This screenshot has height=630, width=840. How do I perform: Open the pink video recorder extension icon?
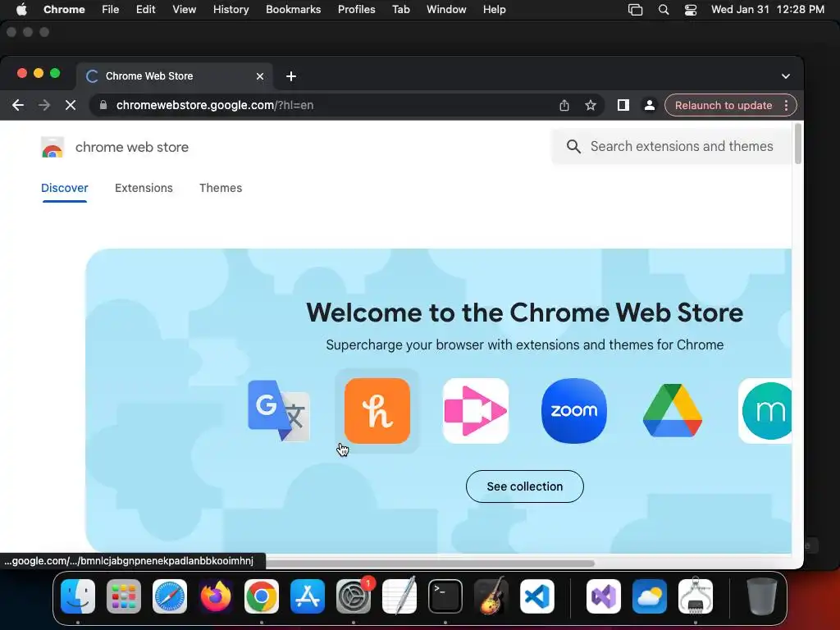pyautogui.click(x=476, y=411)
